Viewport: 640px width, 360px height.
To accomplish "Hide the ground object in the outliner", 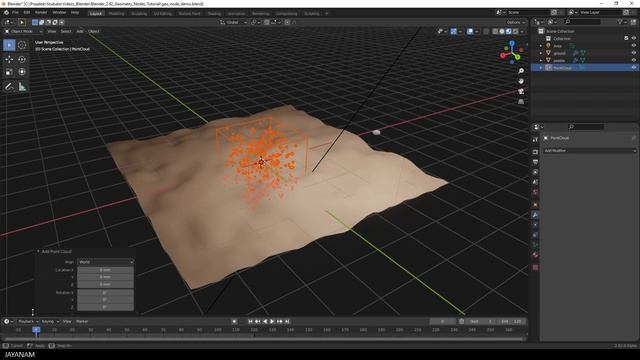I will point(634,53).
